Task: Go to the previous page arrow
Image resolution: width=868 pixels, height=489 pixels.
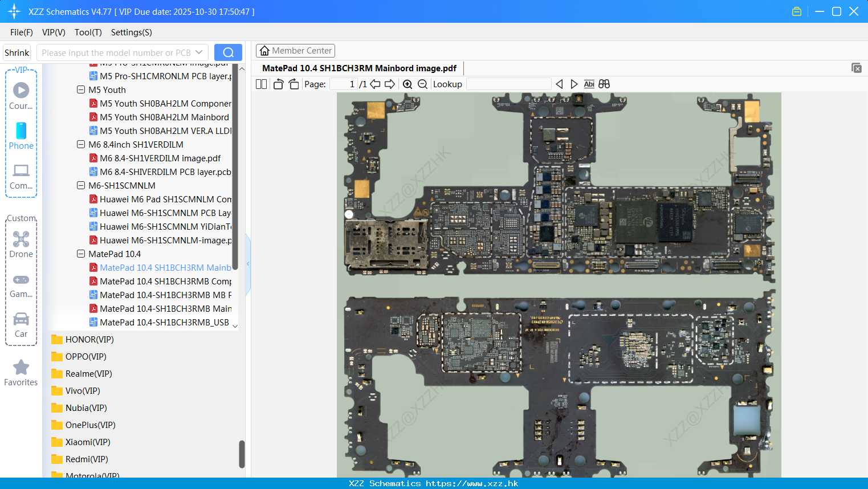Action: (x=375, y=84)
